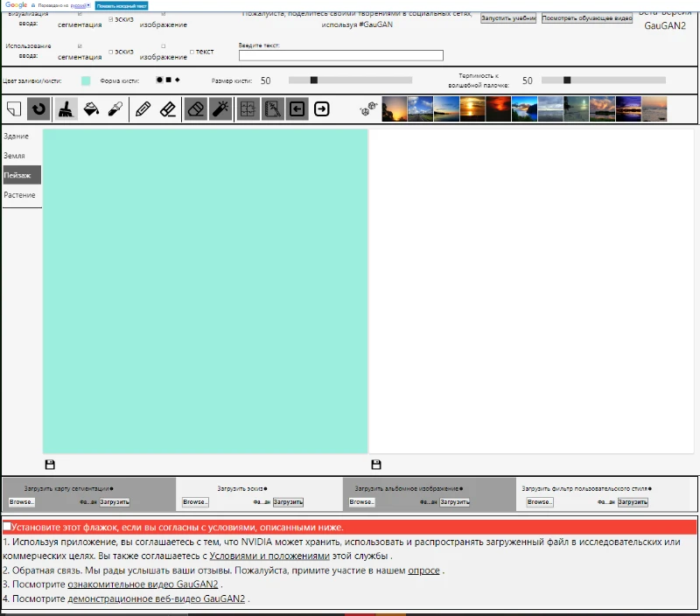The height and width of the screenshot is (616, 700).
Task: Pick the orange sun horizon style thumbnail
Action: [x=472, y=108]
